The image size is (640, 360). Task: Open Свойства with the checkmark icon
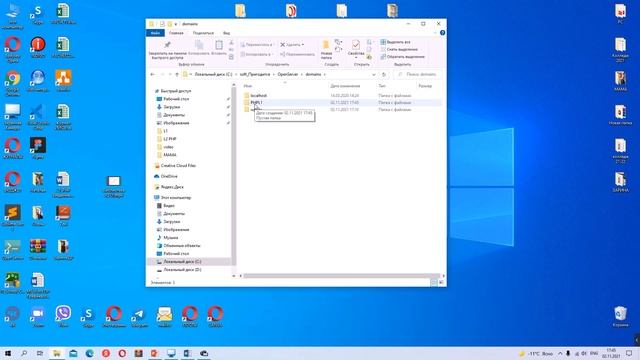point(356,44)
